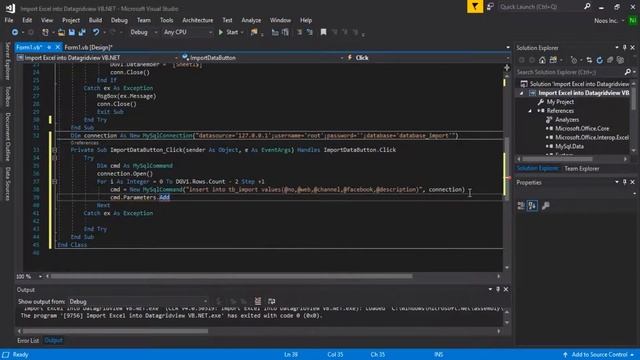Collapse the For loop outline box
Screen dimensions: 640x360
pyautogui.click(x=54, y=182)
